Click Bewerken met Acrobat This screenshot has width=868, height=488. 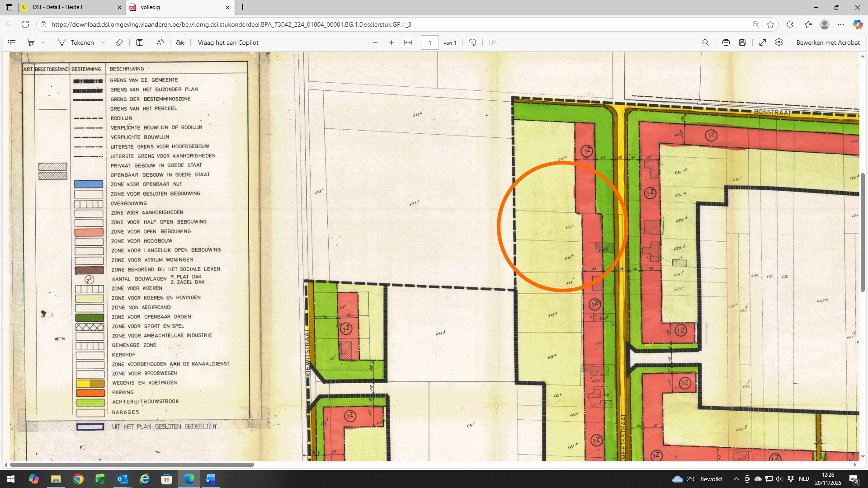828,42
